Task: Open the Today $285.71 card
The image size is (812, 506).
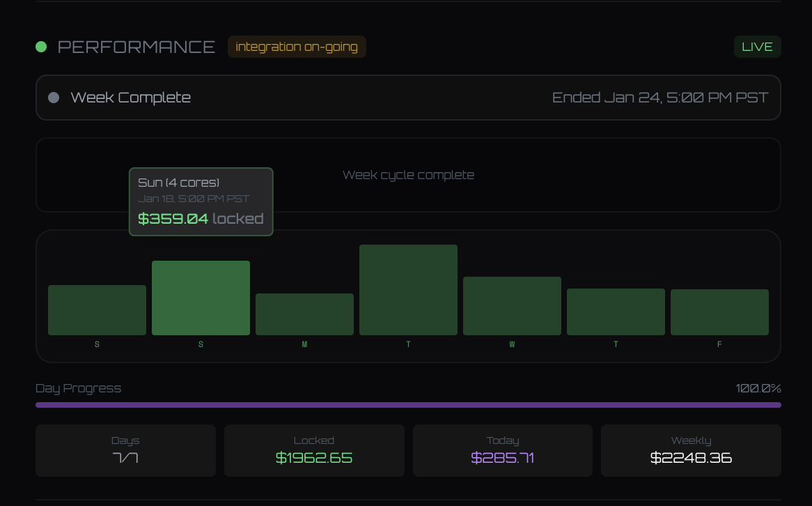Action: pos(503,450)
